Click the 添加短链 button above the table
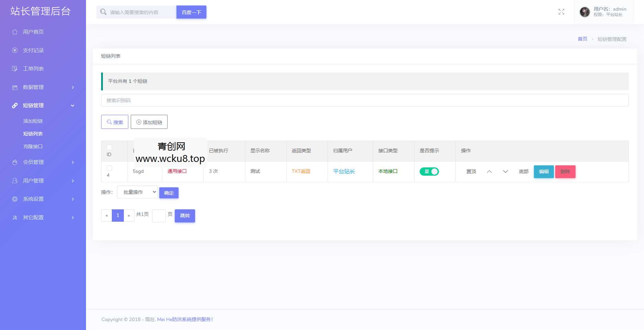Screen dimensions: 644x330 click(x=149, y=122)
